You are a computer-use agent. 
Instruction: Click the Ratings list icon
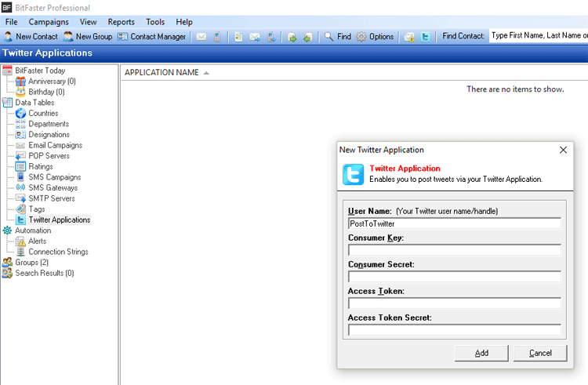20,166
